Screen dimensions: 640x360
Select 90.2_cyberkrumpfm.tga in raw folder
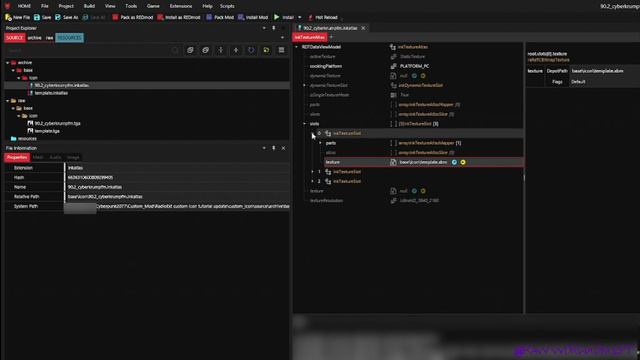[57, 123]
